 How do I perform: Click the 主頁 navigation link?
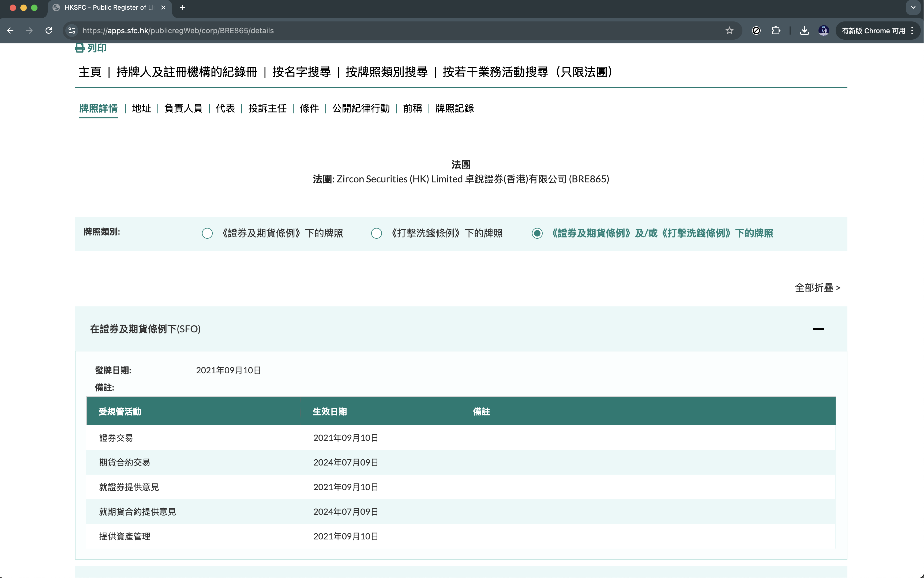(90, 72)
